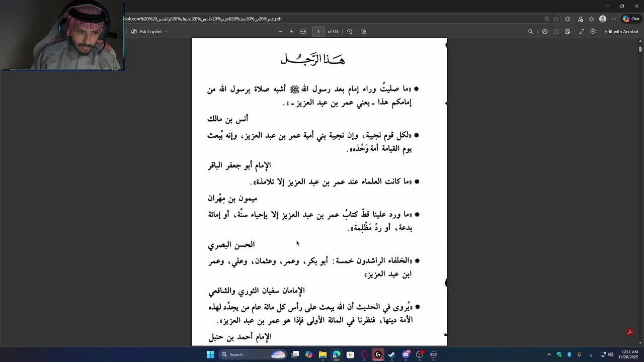Image resolution: width=644 pixels, height=362 pixels.
Task: Toggle fit to width view icon
Action: pyautogui.click(x=303, y=32)
